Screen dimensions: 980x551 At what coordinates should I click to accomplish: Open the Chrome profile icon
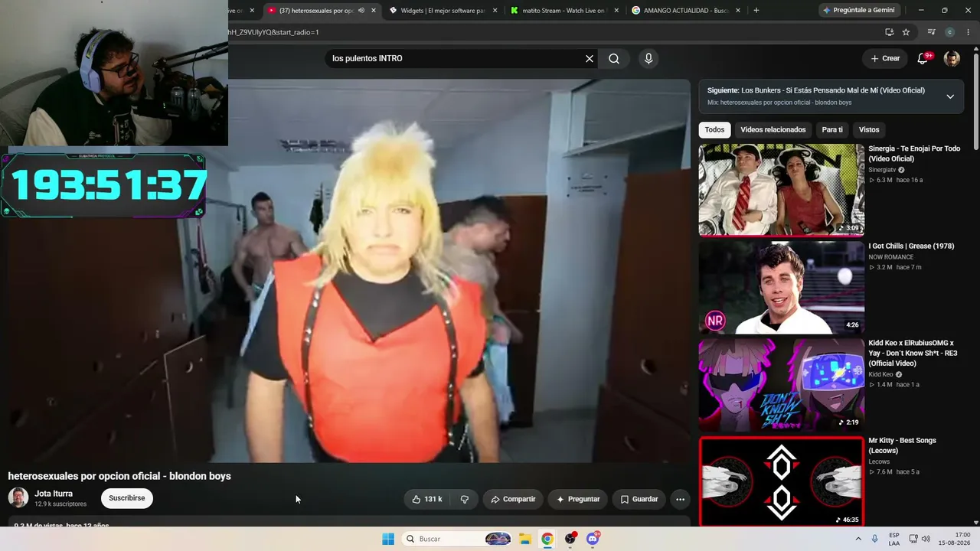click(x=950, y=32)
